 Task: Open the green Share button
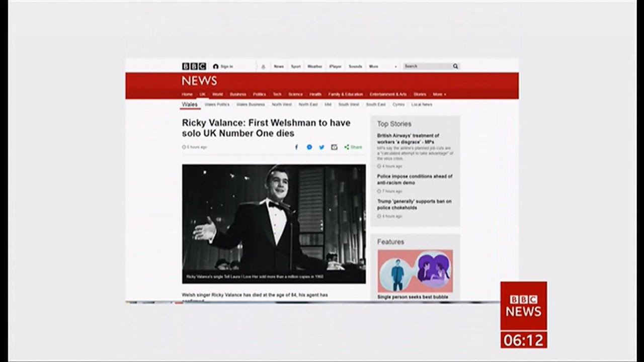click(x=353, y=147)
